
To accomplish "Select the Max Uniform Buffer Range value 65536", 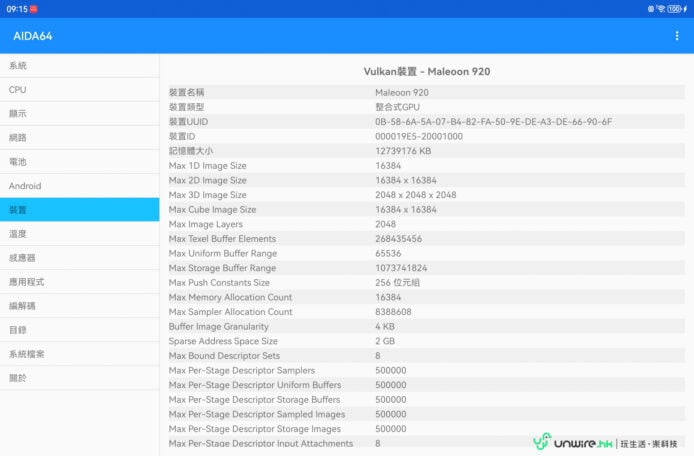I will tap(388, 253).
